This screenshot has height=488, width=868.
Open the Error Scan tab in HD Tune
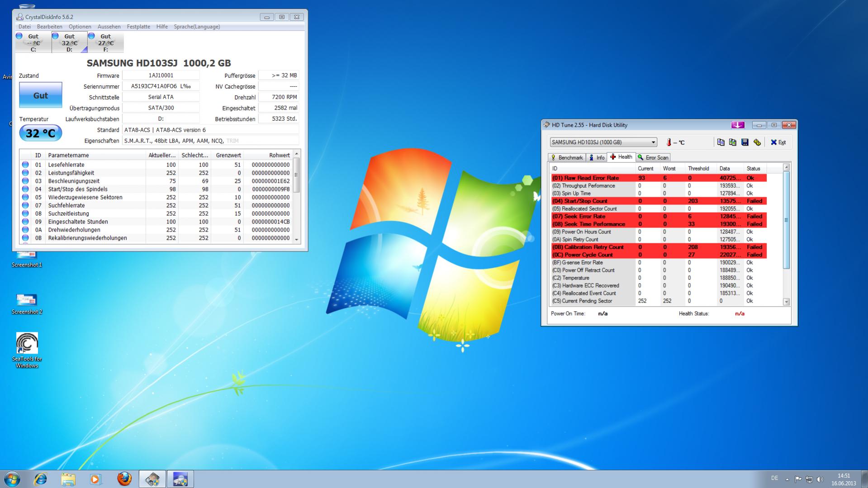[653, 157]
